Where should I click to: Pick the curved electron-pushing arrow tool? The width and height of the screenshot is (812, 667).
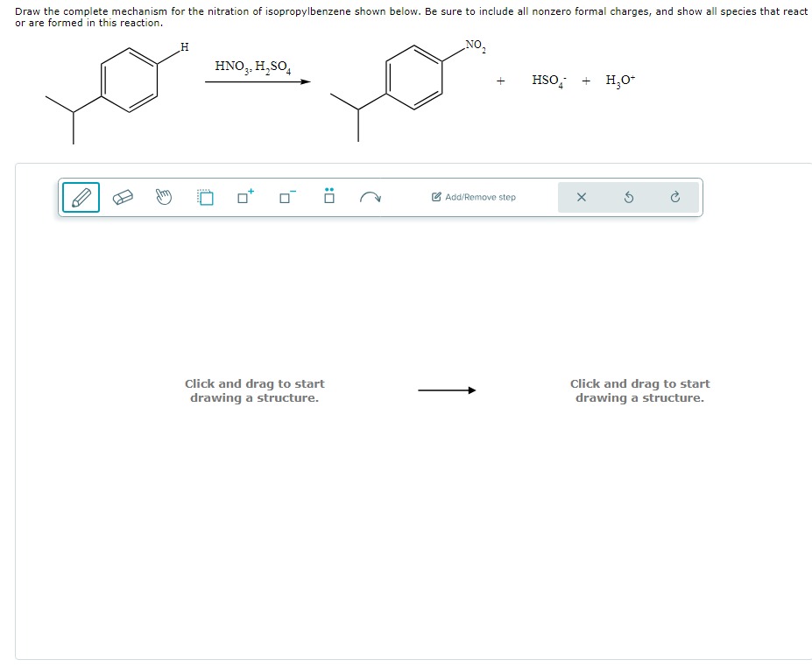coord(371,197)
